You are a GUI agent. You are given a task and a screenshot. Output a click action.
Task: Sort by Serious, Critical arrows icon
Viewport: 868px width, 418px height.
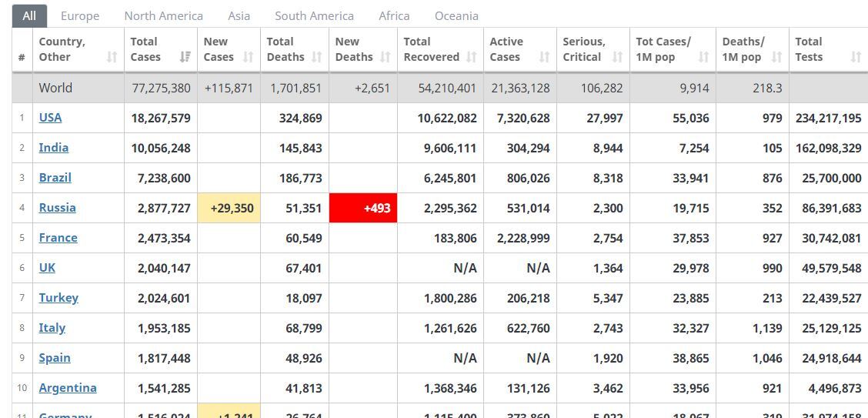pyautogui.click(x=618, y=57)
